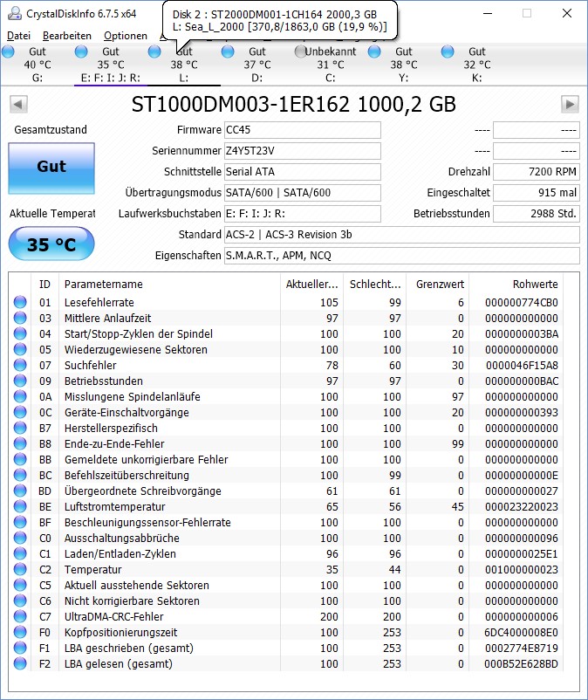Viewport: 588px width, 700px height.
Task: Click status orb for Suchfehler row
Action: [20, 365]
